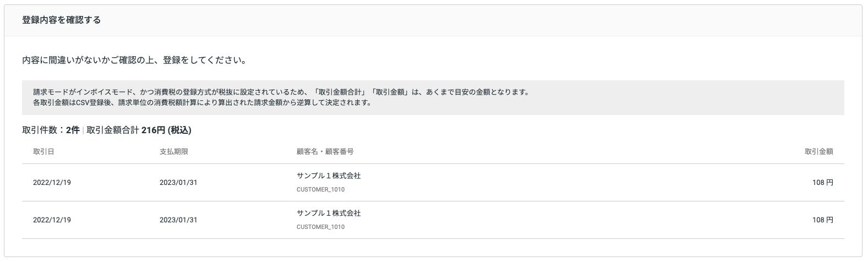Select the second row's 2023/01/31 payment deadline

(x=178, y=220)
